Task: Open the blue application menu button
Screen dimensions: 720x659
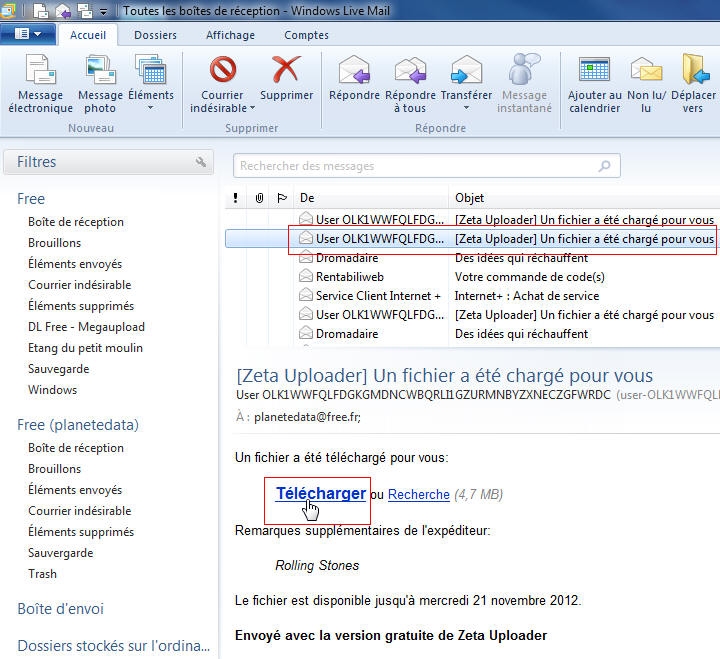Action: (28, 34)
